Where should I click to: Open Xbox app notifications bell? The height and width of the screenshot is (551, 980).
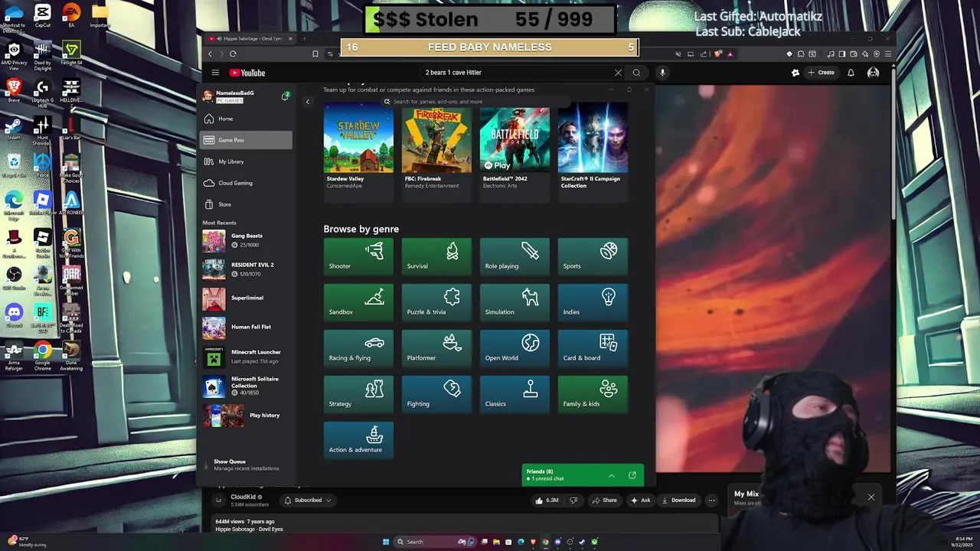point(285,96)
